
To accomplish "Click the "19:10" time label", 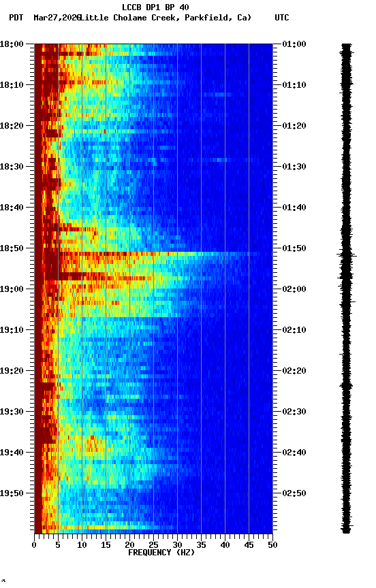I will pyautogui.click(x=12, y=330).
